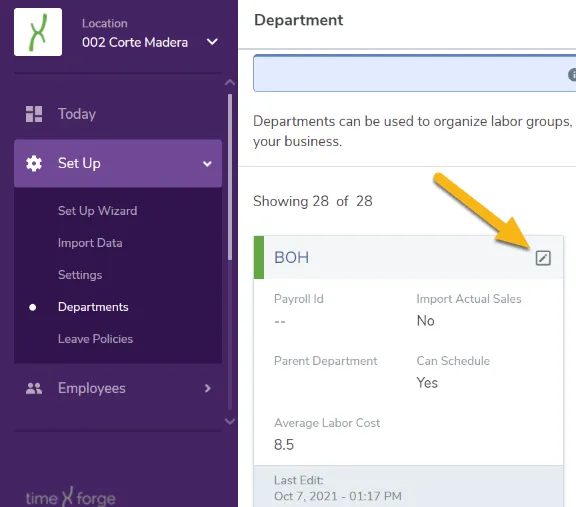Expand the Employees menu arrow
This screenshot has width=576, height=507.
point(208,388)
